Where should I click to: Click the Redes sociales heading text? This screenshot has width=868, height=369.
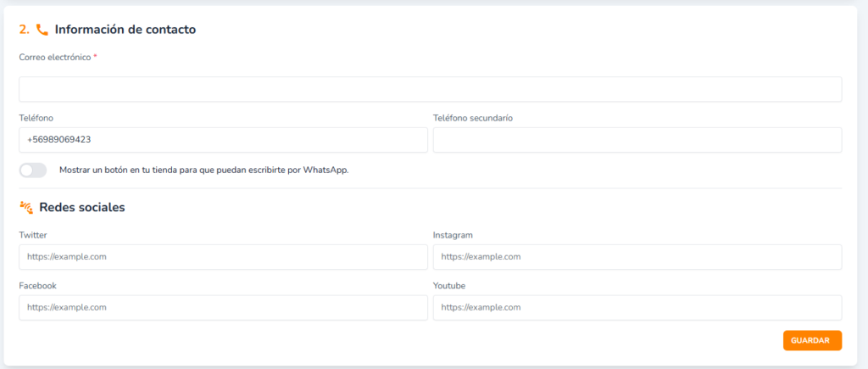click(82, 207)
